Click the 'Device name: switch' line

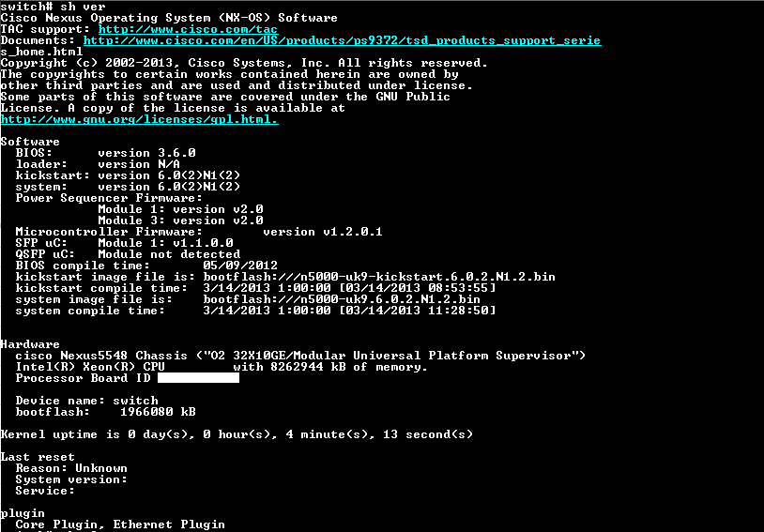86,401
